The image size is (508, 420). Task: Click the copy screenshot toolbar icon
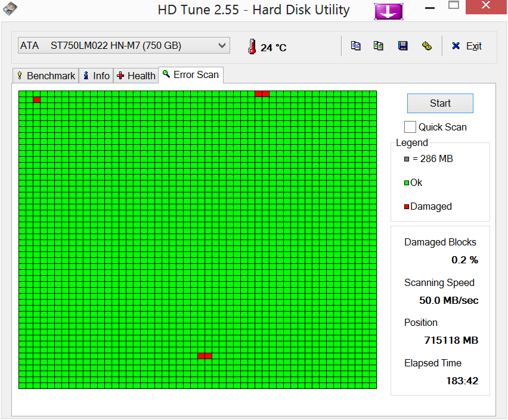[x=379, y=46]
